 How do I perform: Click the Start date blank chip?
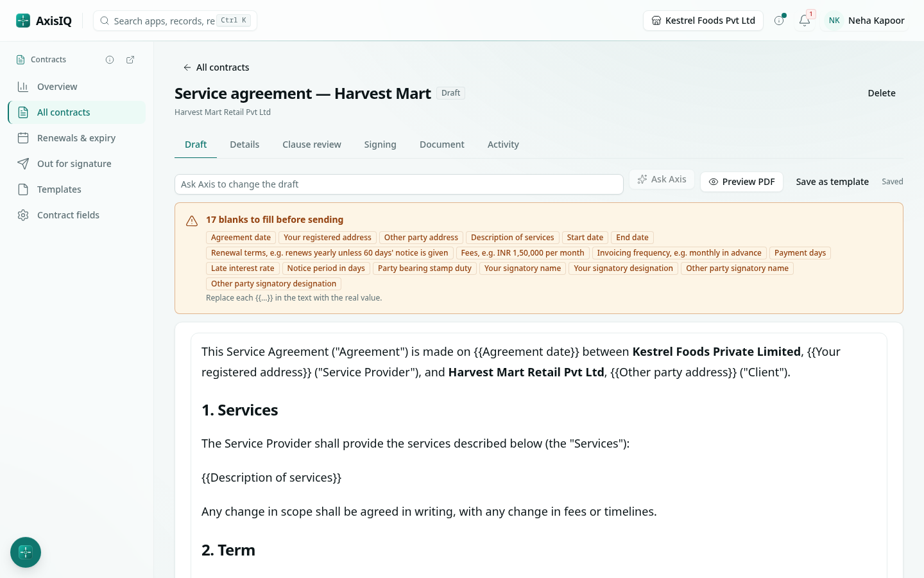(585, 238)
